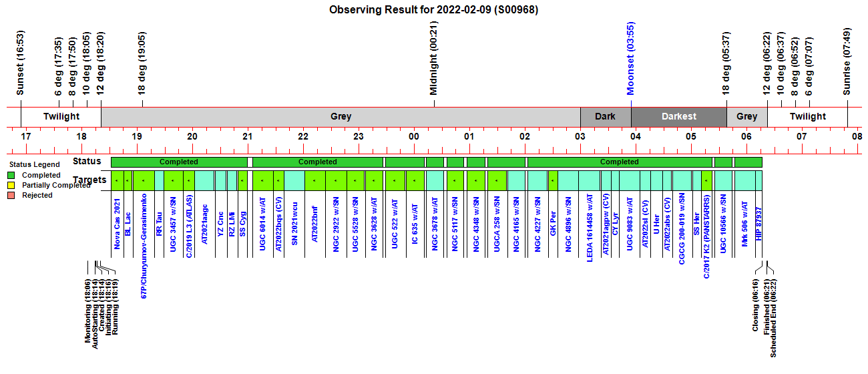Viewport: 868px width, 374px height.
Task: Click the Moonset (03:55) marker
Action: tap(630, 63)
